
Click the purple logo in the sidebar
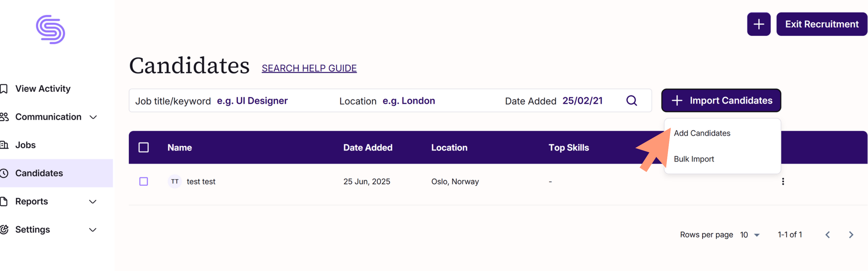tap(50, 29)
